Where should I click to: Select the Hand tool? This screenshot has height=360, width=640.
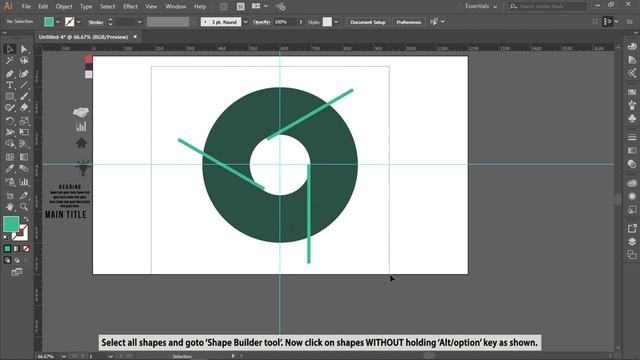[x=10, y=207]
